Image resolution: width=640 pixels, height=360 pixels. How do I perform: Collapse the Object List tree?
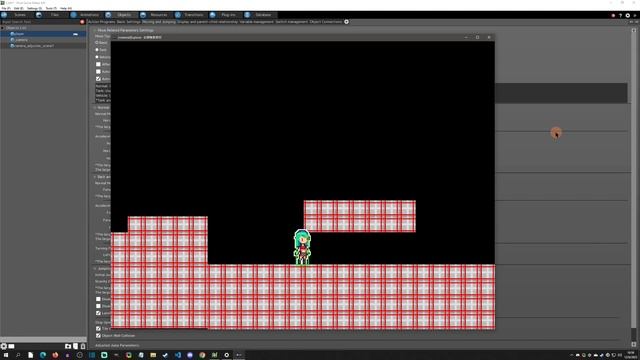[2, 28]
